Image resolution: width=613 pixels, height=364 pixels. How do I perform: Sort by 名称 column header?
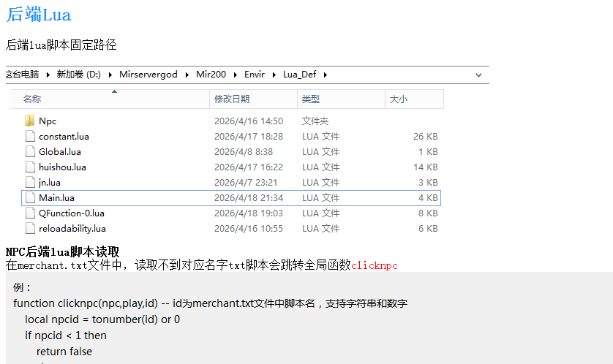point(110,99)
